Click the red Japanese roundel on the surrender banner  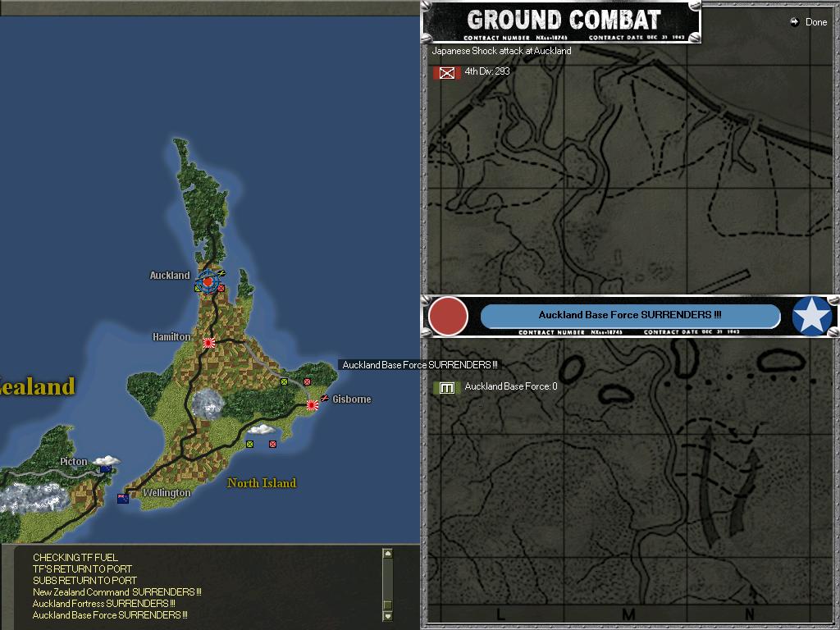448,316
